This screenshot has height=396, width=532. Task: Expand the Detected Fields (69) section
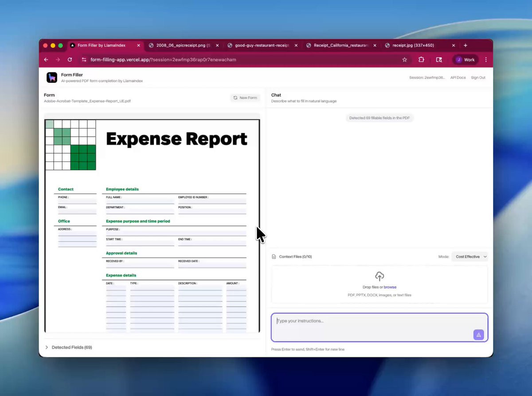(69, 347)
